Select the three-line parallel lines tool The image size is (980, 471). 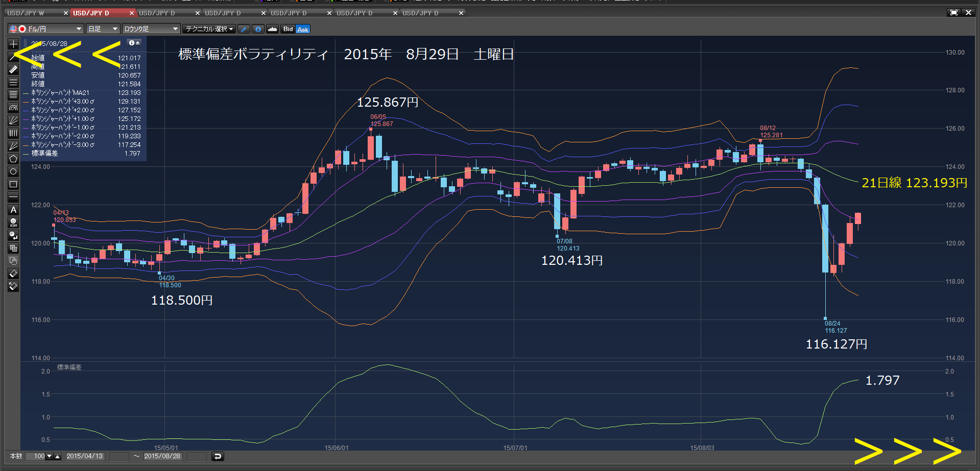point(13,82)
